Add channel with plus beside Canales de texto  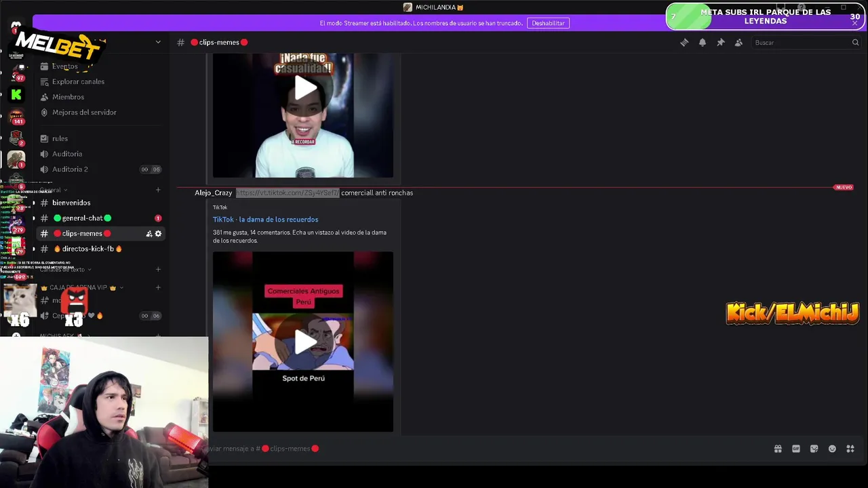tap(158, 269)
